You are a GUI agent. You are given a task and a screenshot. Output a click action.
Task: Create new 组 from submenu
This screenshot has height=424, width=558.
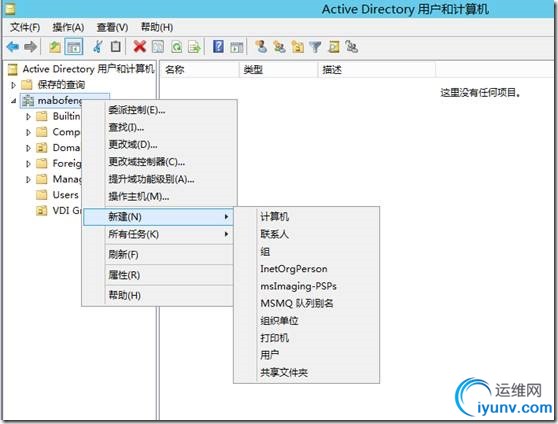point(306,251)
